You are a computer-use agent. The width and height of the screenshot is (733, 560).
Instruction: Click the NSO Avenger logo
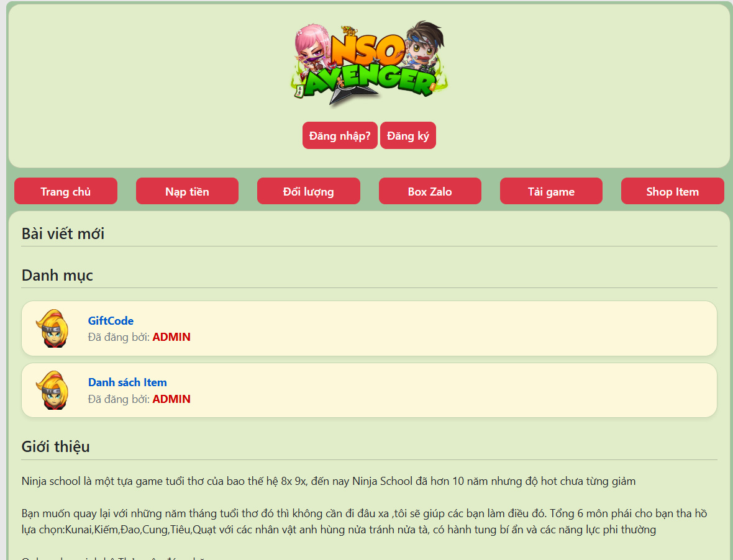pyautogui.click(x=370, y=64)
